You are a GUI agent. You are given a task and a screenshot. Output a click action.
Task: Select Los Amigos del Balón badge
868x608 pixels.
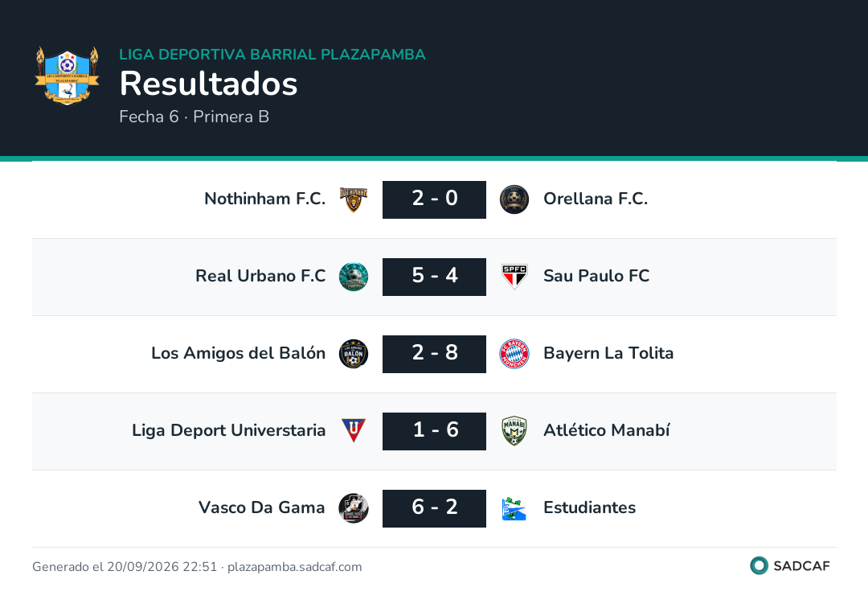[353, 354]
